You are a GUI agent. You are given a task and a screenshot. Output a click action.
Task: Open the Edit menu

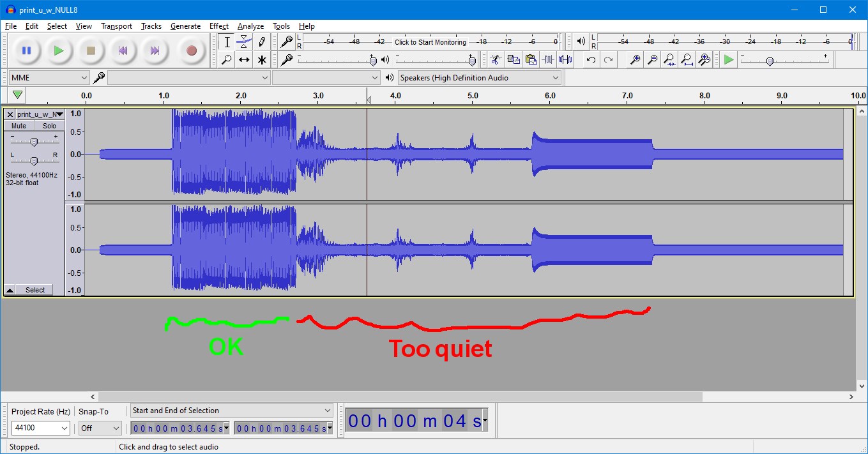coord(32,26)
